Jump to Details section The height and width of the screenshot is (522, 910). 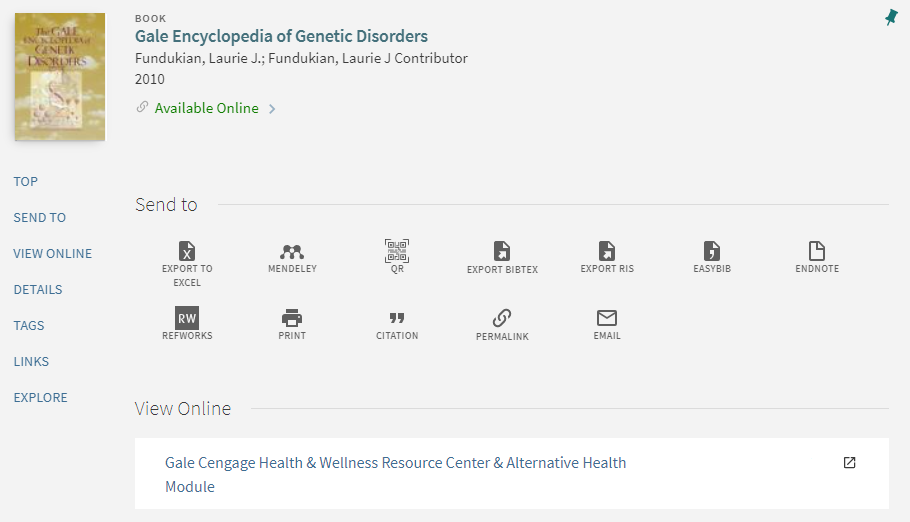(38, 289)
